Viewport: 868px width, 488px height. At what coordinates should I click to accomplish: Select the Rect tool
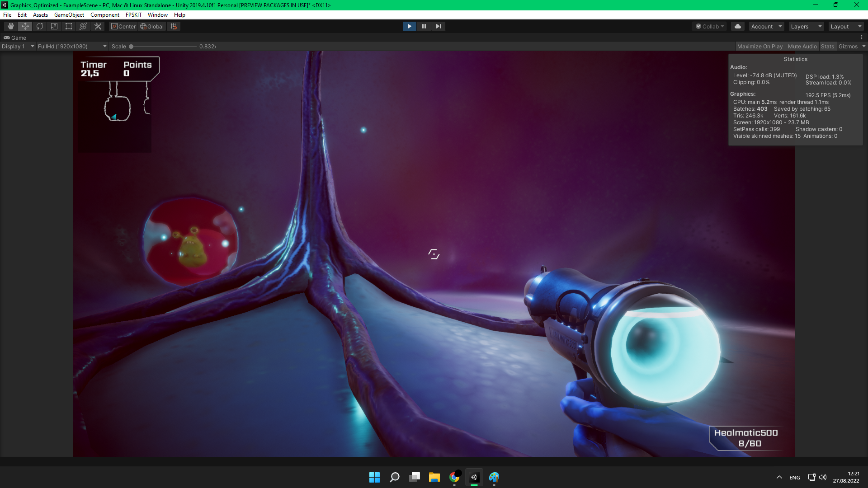coord(69,26)
